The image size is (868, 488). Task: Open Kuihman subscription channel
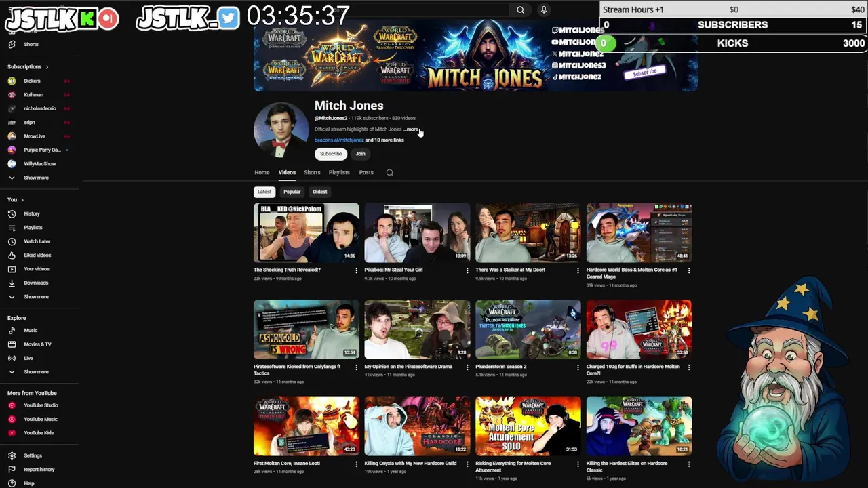pyautogui.click(x=33, y=95)
